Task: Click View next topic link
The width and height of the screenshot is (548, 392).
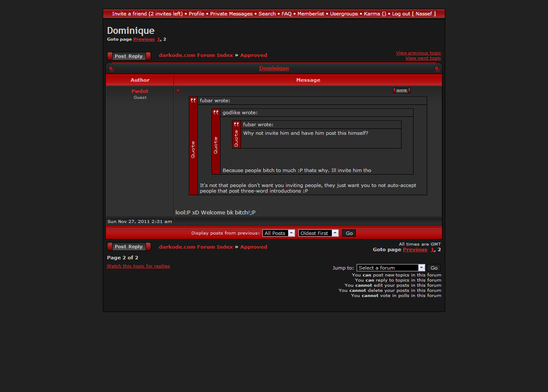Action: pyautogui.click(x=423, y=58)
